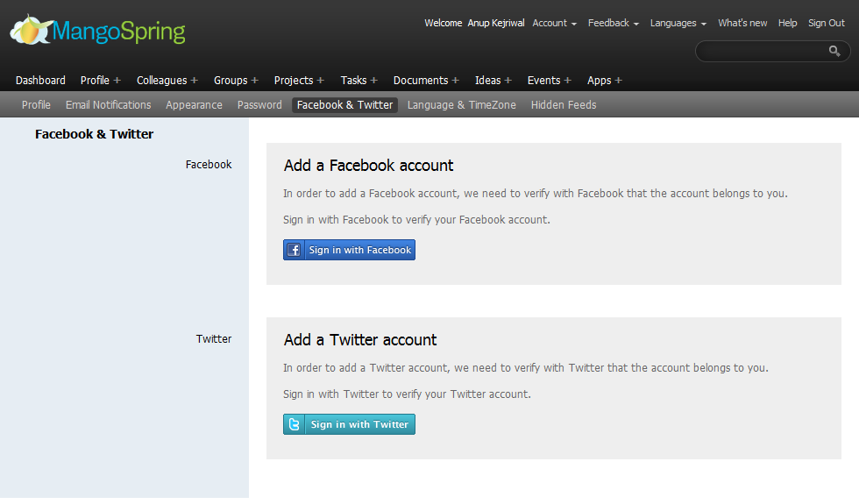Click the plus icon next to Events
859x504 pixels.
pos(568,81)
